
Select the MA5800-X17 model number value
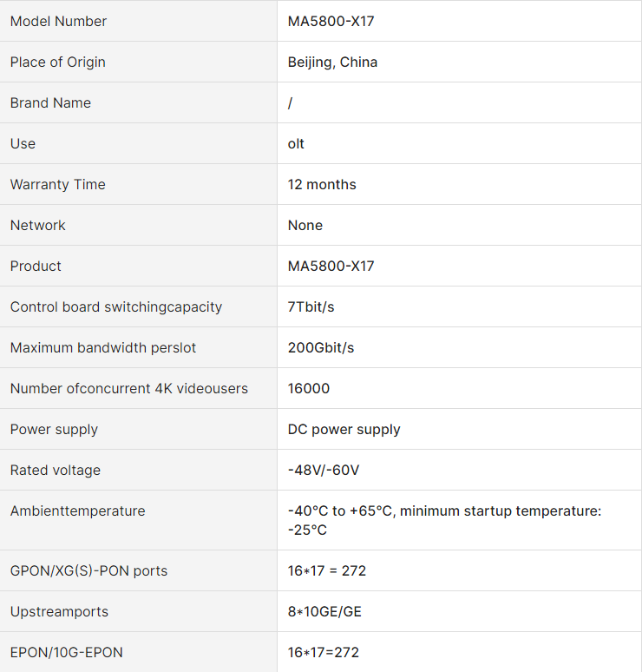331,21
